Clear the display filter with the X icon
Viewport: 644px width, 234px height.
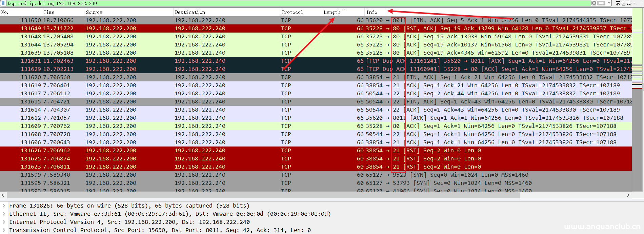pos(593,3)
